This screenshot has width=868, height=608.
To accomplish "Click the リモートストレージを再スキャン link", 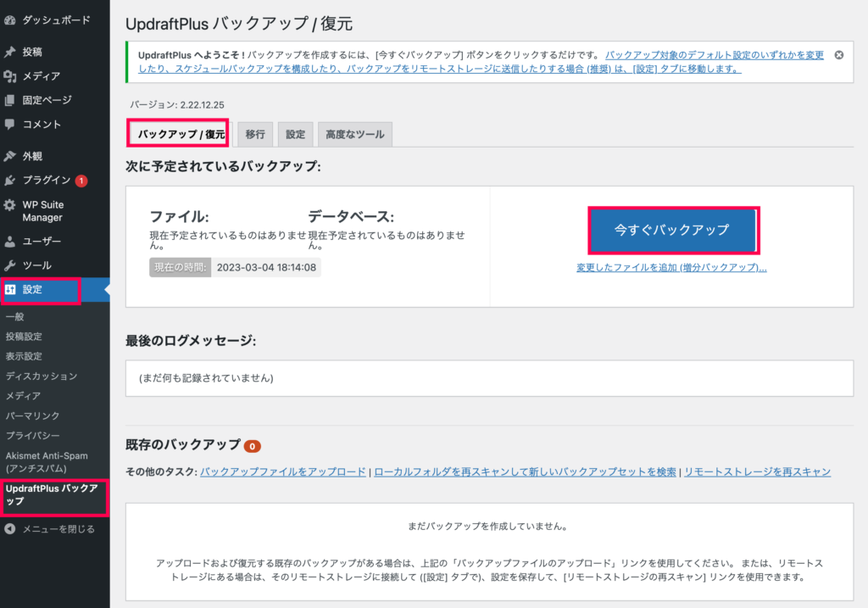I will click(757, 471).
